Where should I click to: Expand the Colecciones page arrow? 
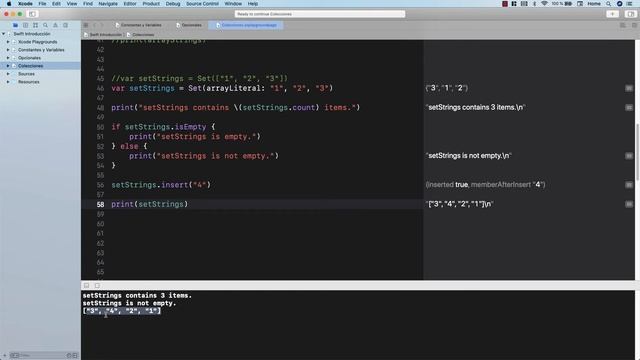8,66
